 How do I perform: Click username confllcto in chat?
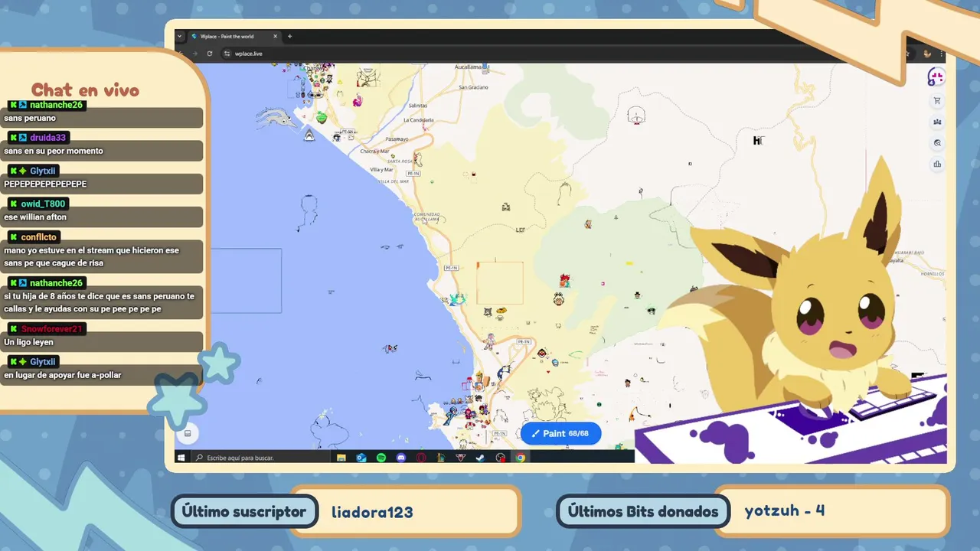point(38,237)
